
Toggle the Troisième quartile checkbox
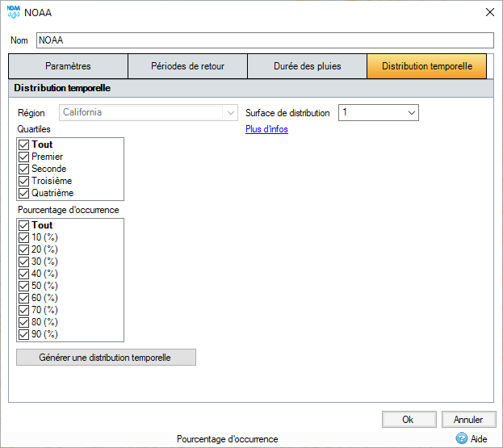(23, 181)
